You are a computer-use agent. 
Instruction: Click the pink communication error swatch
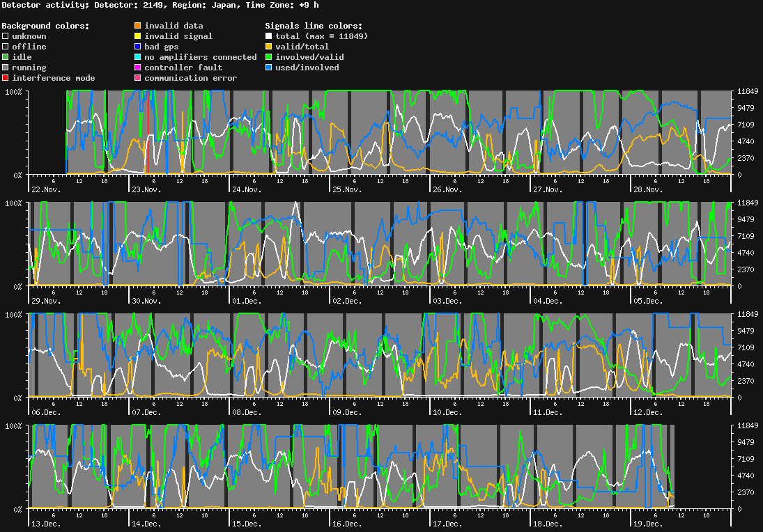pos(138,78)
